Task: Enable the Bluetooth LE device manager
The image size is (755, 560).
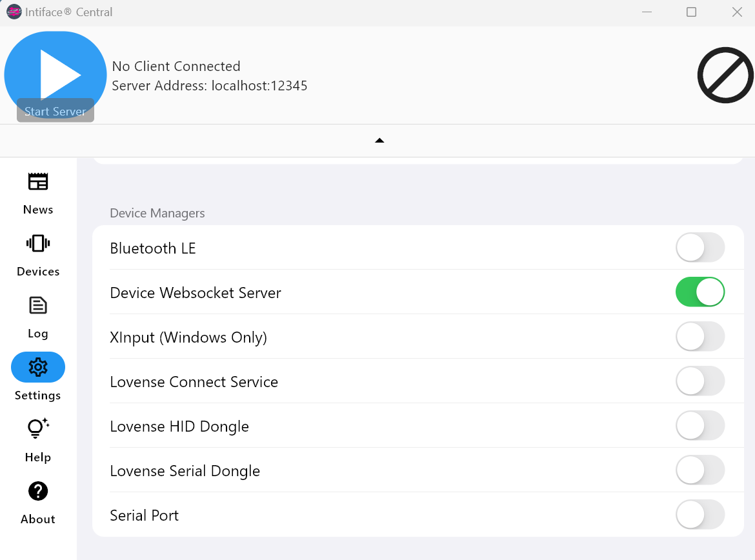Action: [700, 247]
